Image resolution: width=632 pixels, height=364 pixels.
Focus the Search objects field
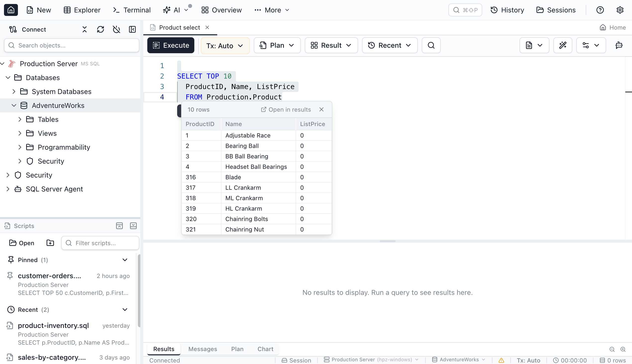point(72,45)
